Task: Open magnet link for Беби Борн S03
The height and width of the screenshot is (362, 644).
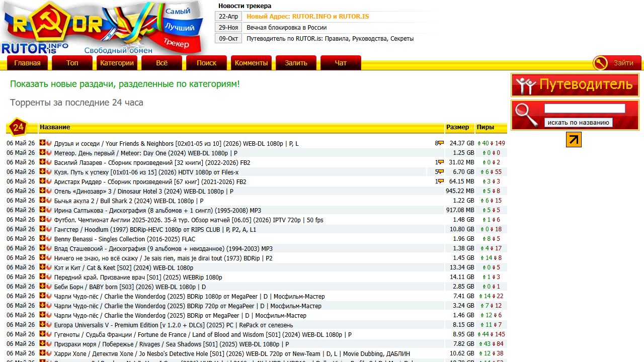Action: click(x=49, y=286)
